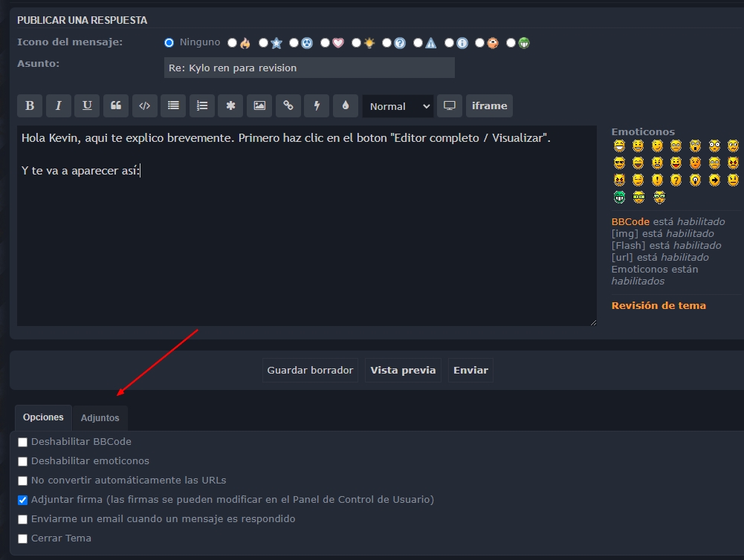Check the Cerrar Tema option
744x560 pixels.
click(23, 539)
